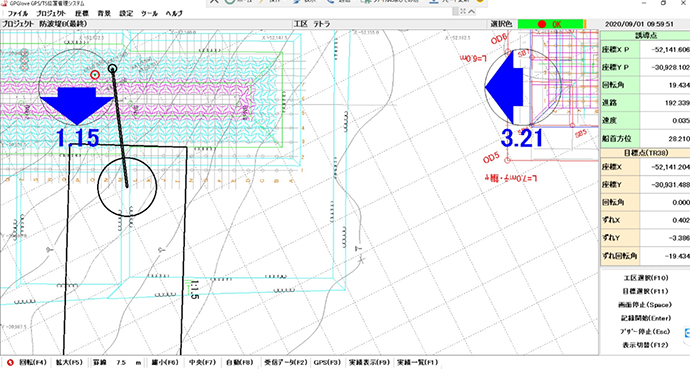Image resolution: width=690 pixels, height=370 pixels.
Task: Open the ヘルプ menu
Action: (x=174, y=14)
